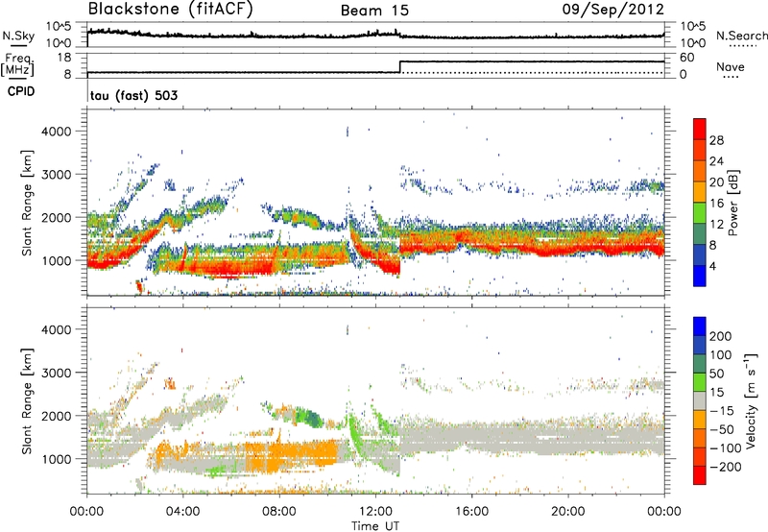Click the '-50' tick on velocity colorbar

tap(721, 429)
